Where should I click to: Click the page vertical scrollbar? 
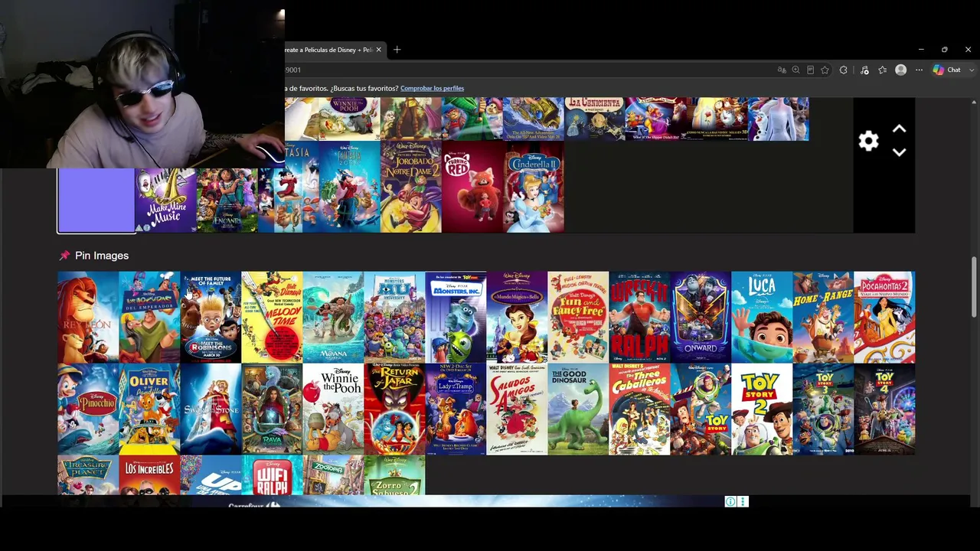point(974,287)
